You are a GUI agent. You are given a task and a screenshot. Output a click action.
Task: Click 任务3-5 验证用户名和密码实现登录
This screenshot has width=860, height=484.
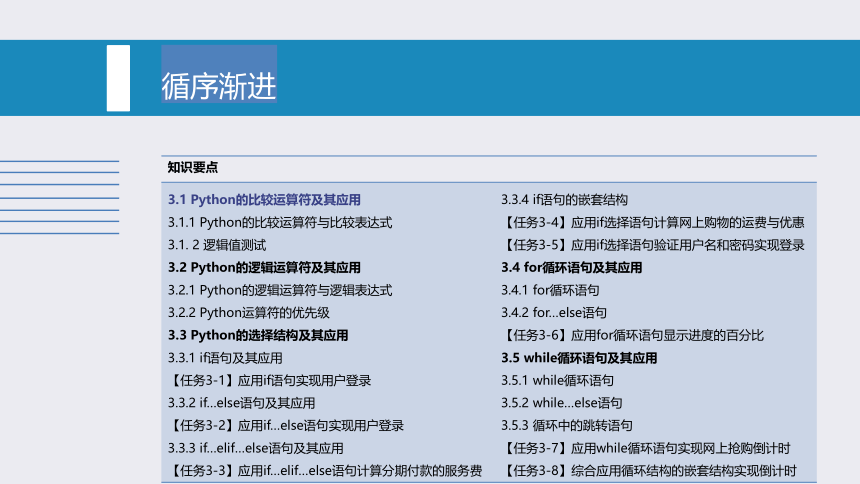click(653, 245)
